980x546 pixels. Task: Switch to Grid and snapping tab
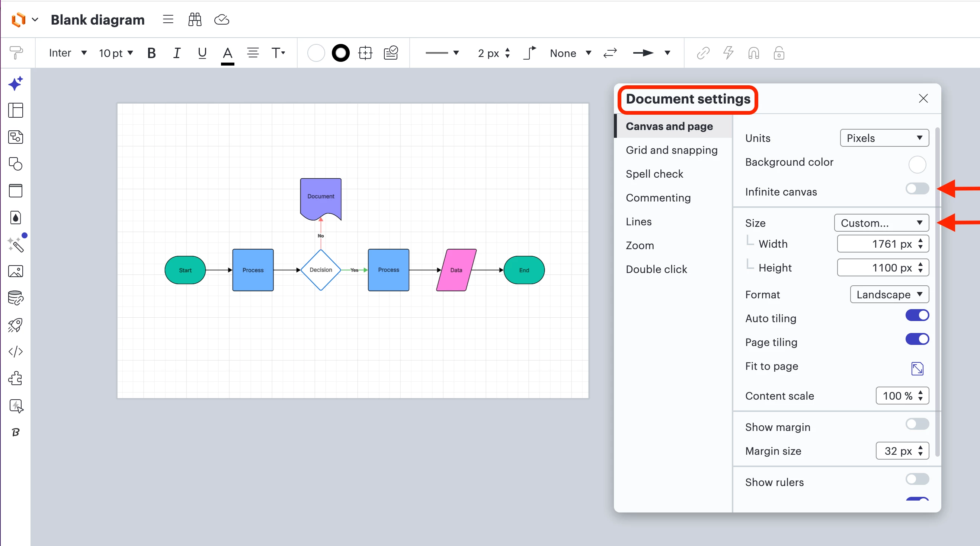coord(672,150)
